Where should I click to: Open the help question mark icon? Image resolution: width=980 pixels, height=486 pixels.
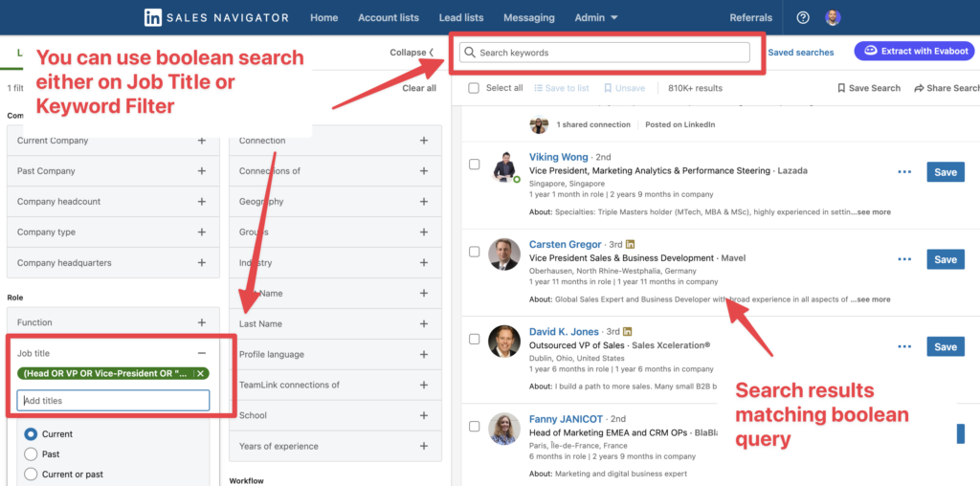(803, 17)
